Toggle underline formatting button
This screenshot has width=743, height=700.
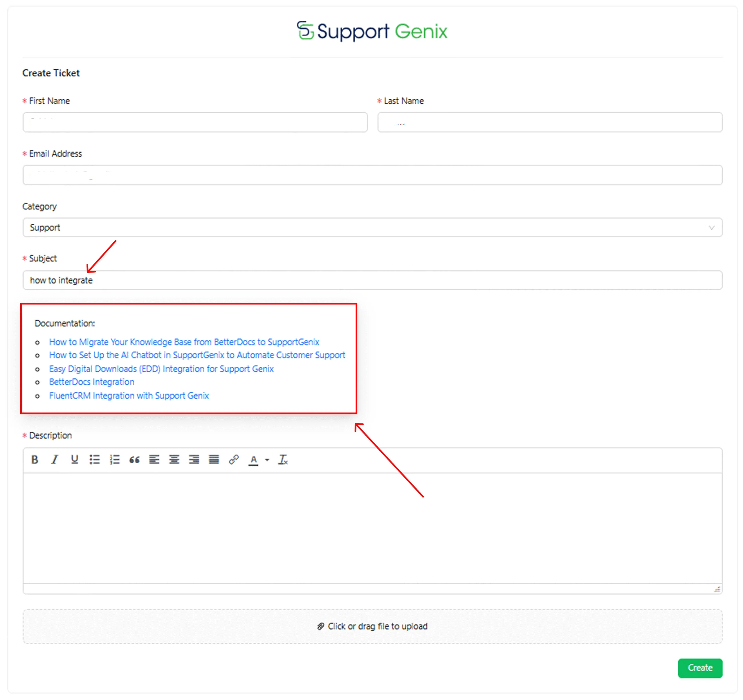[74, 459]
